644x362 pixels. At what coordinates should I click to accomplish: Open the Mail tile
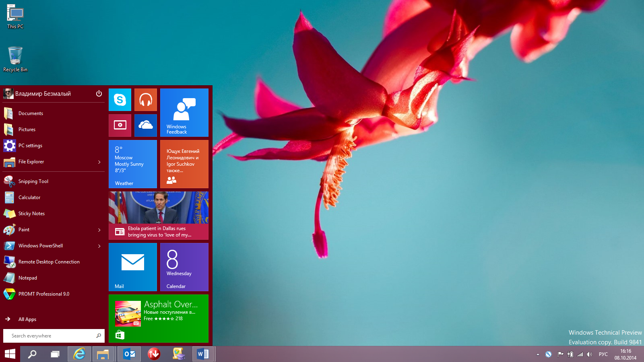pos(133,267)
